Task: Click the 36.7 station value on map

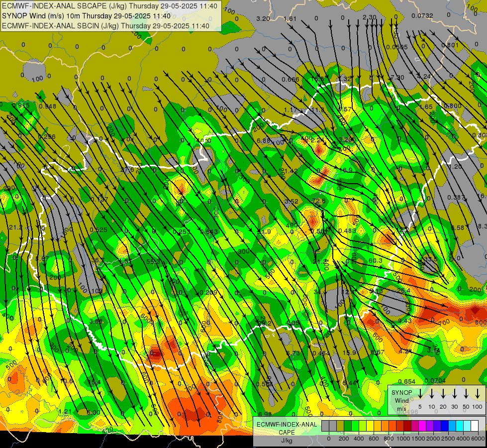Action: (x=98, y=260)
